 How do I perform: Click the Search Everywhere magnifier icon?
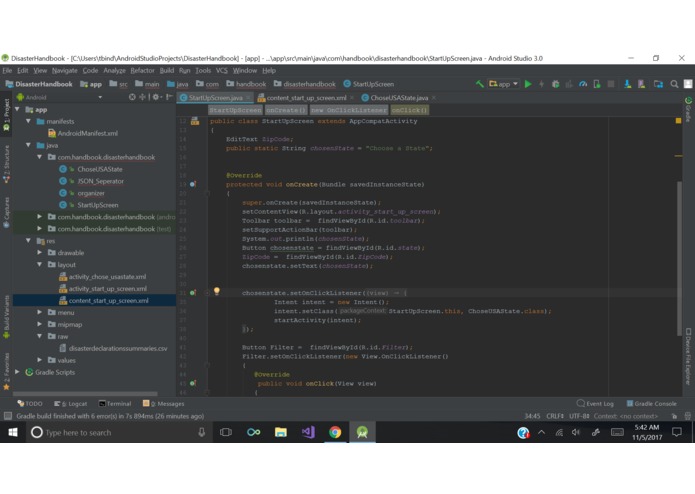click(x=674, y=84)
